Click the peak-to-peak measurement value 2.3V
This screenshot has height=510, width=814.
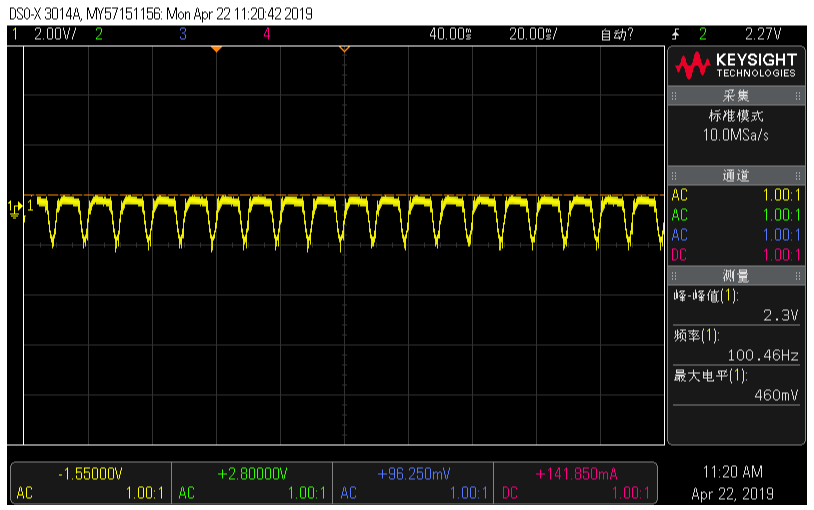780,315
